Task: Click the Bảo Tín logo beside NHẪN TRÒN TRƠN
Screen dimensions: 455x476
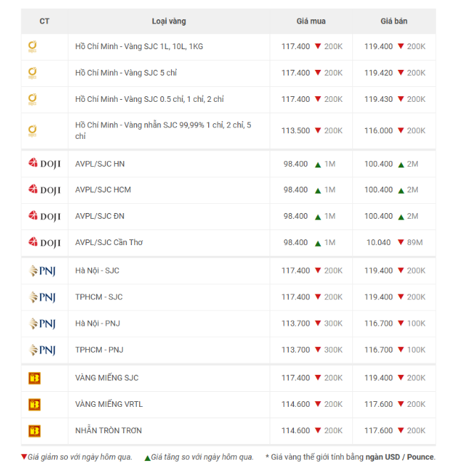Action: click(x=34, y=431)
